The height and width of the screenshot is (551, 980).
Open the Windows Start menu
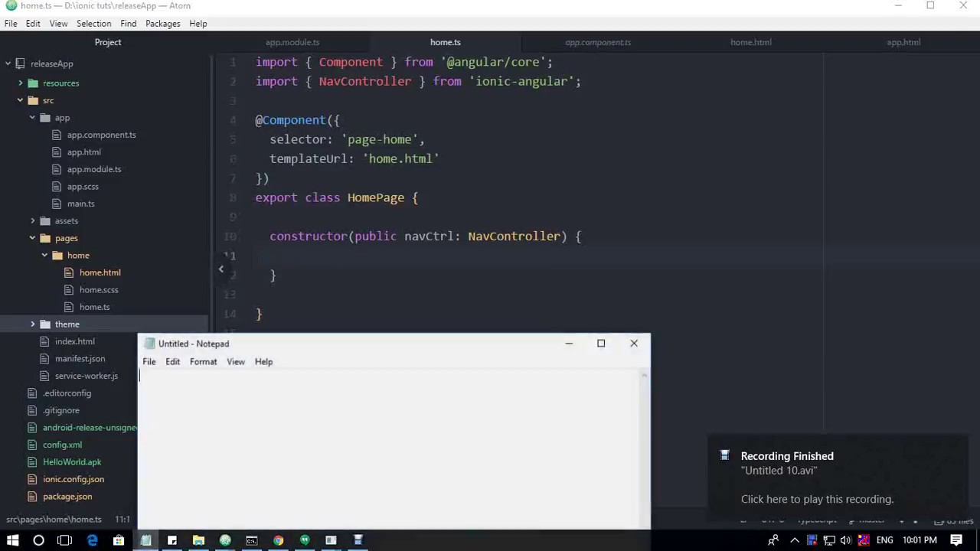coord(12,540)
